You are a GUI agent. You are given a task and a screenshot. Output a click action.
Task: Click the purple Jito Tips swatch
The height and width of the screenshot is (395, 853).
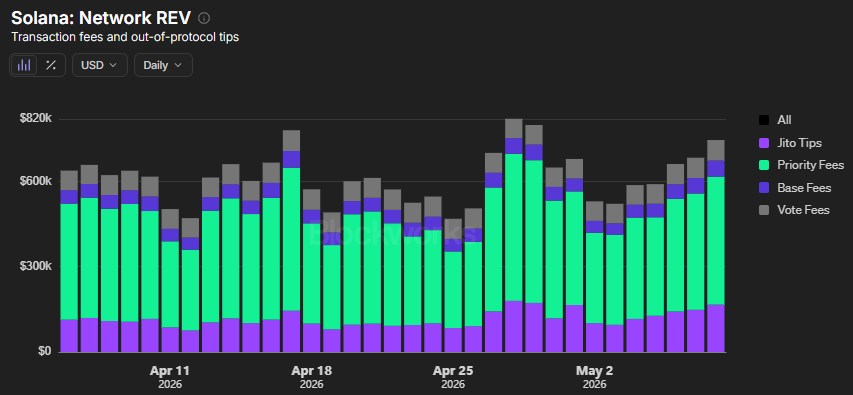tap(764, 143)
